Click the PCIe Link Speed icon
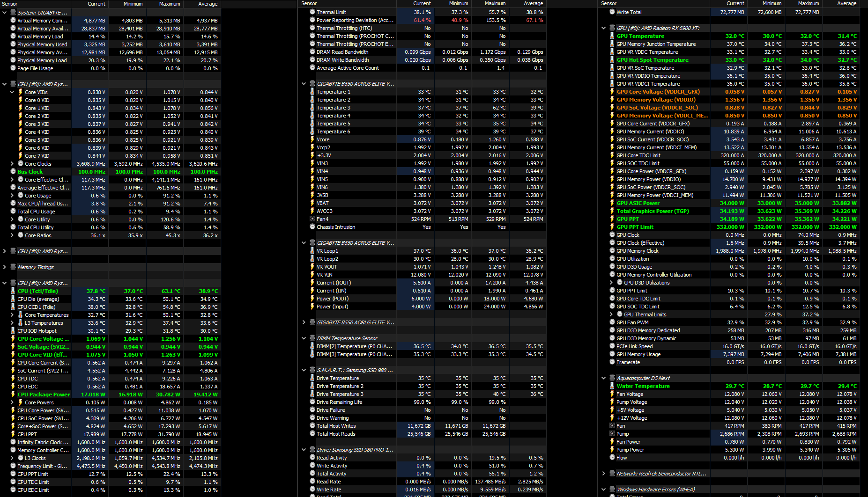The width and height of the screenshot is (868, 497). (x=612, y=346)
